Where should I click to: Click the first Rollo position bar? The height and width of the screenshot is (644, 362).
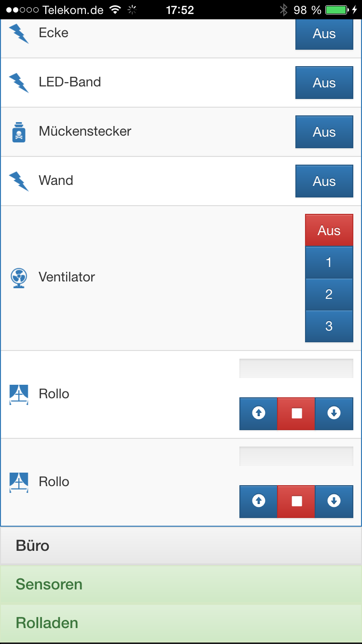pos(296,368)
